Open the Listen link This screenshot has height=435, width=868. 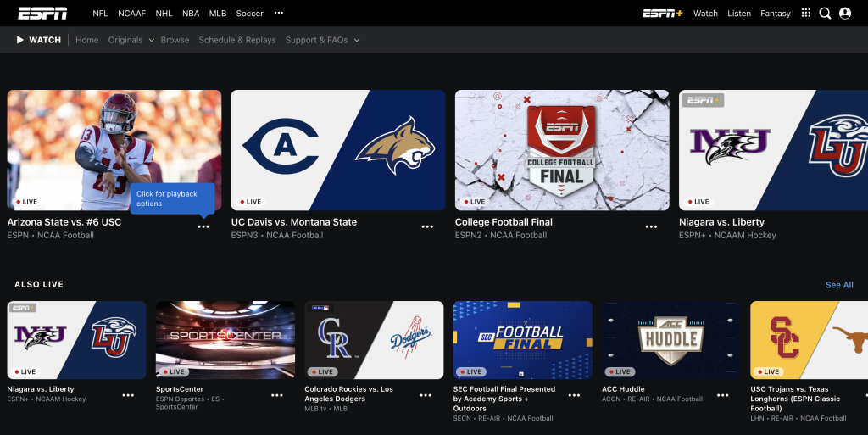pyautogui.click(x=739, y=14)
